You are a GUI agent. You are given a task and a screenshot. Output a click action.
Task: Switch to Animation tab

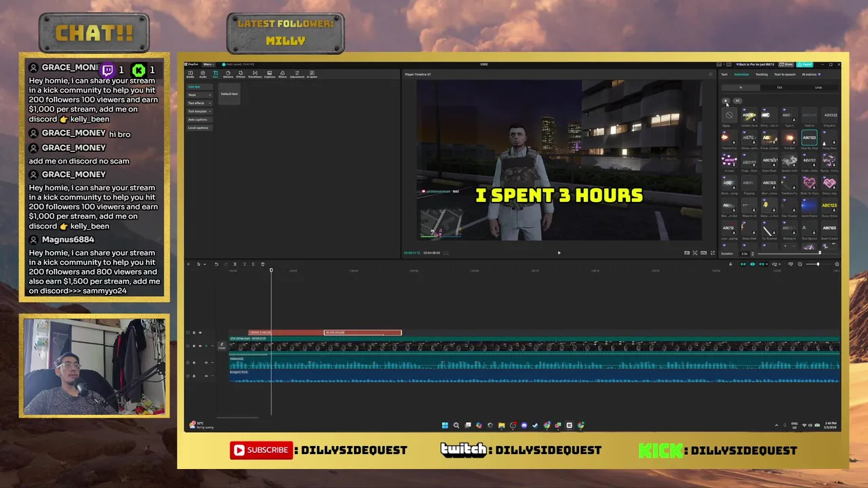click(742, 75)
